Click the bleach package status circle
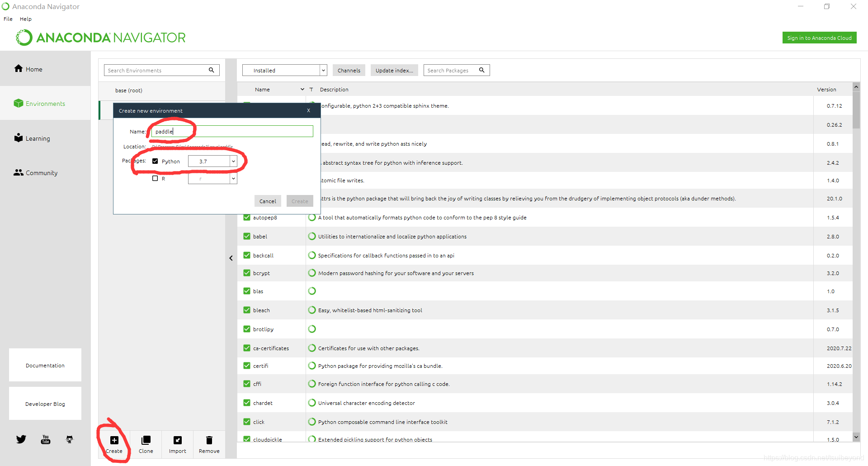Screen dimensions: 868x466 pyautogui.click(x=312, y=310)
